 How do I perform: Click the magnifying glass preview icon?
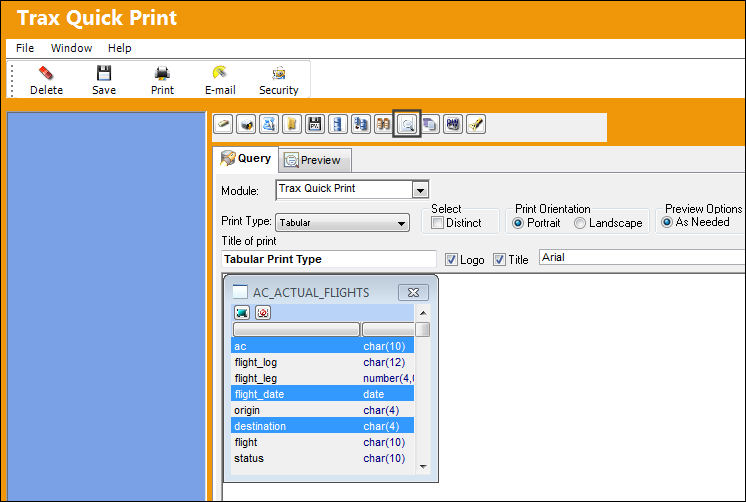point(407,125)
